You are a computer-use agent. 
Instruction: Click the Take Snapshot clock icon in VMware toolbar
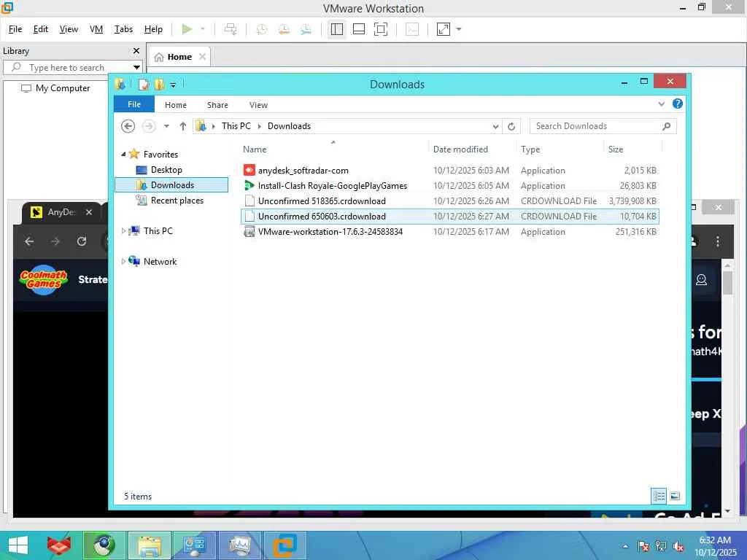(262, 29)
